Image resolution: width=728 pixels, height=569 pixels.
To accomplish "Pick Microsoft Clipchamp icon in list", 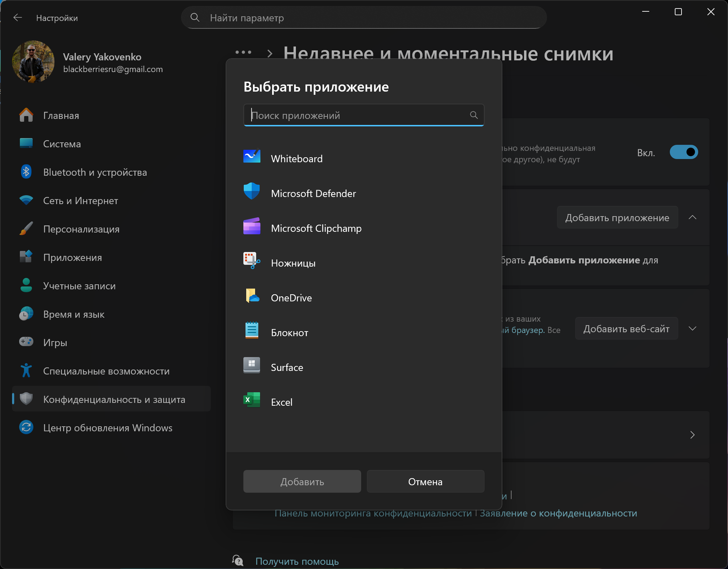I will click(252, 226).
